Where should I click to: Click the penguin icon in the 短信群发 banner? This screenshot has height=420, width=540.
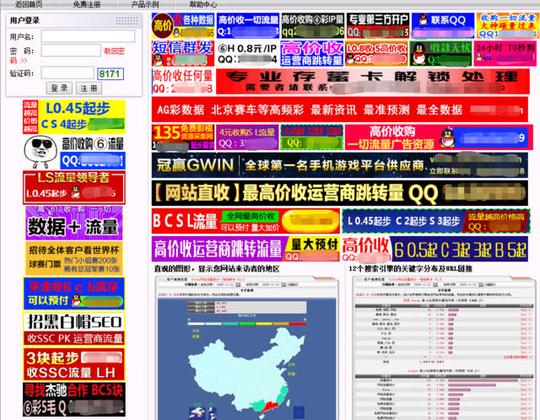coord(157,61)
